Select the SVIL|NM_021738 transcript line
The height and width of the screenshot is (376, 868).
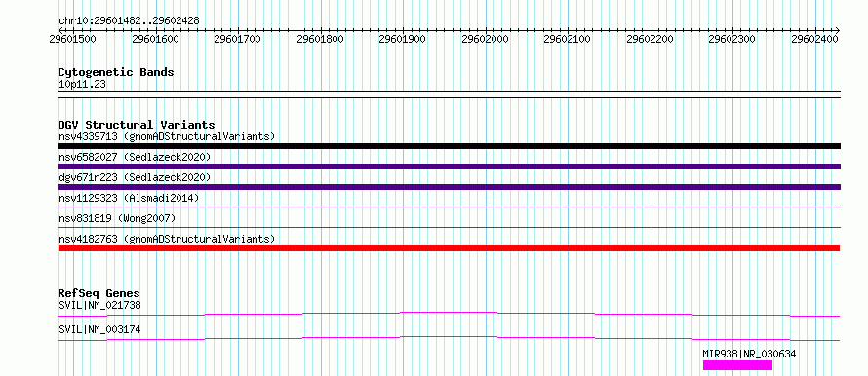[449, 314]
